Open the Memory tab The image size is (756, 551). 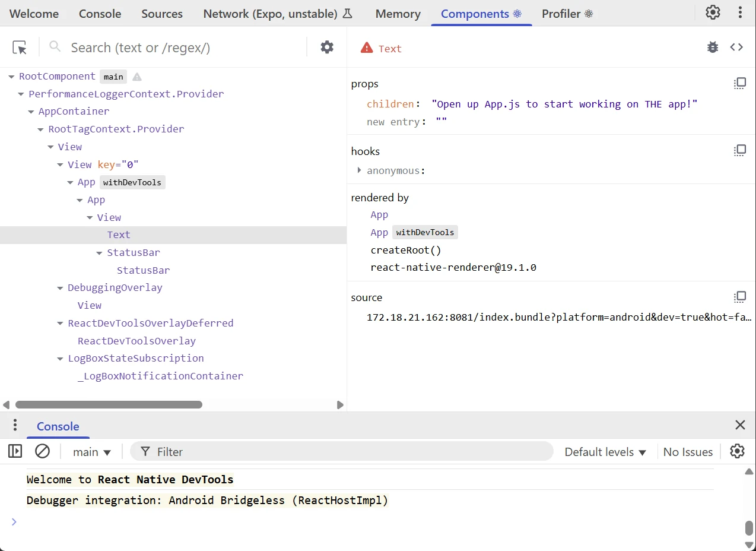coord(398,14)
